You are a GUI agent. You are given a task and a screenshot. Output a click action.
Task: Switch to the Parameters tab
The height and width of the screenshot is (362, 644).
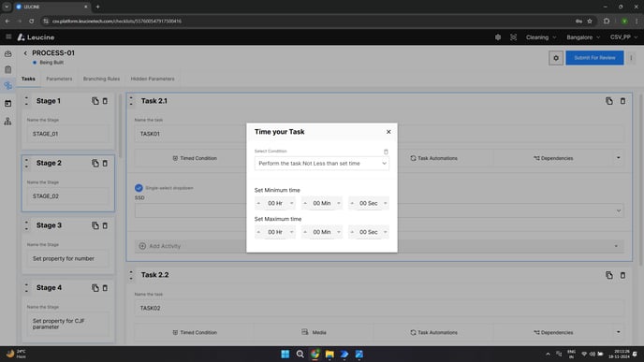point(59,79)
